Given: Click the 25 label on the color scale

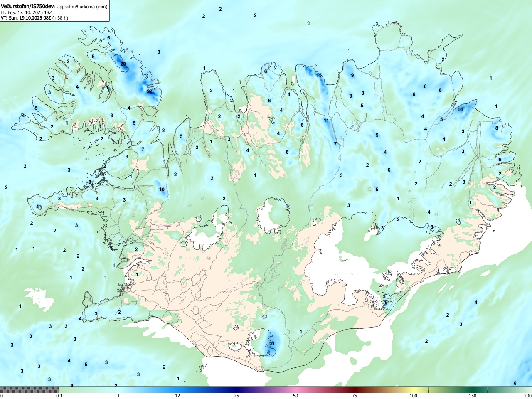Looking at the screenshot, I should [236, 396].
